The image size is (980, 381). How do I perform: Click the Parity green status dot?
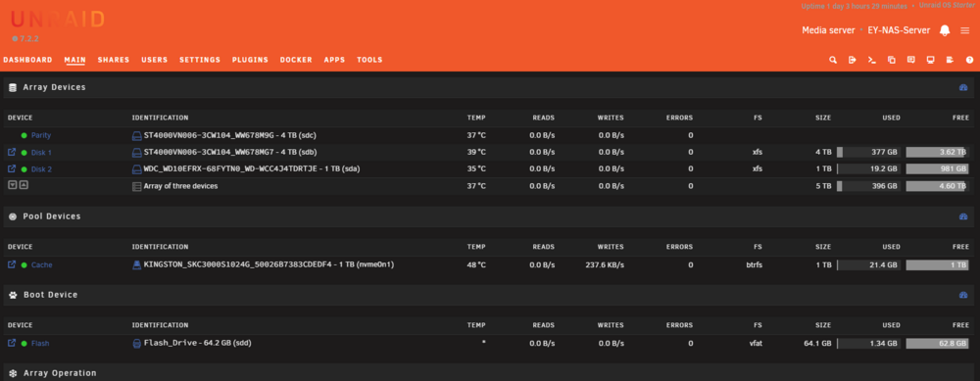click(24, 135)
